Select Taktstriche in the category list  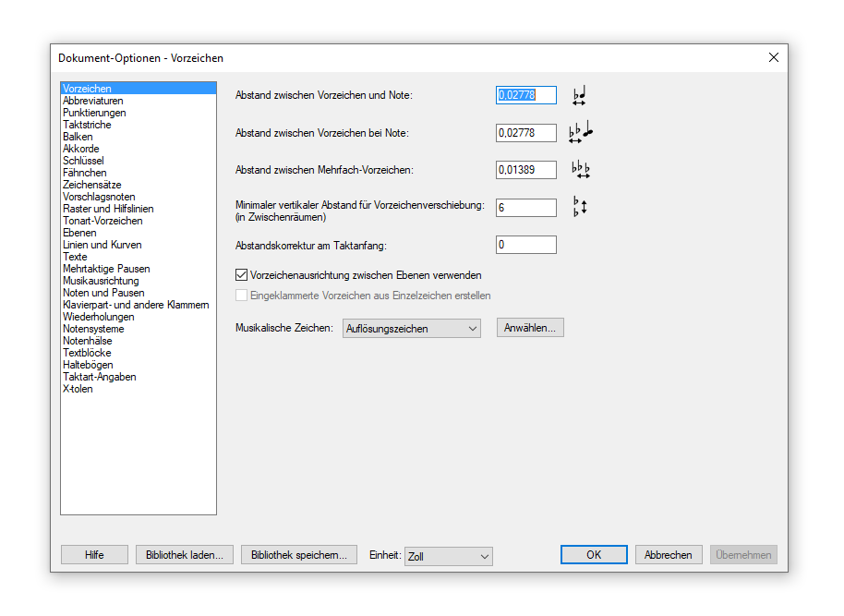tap(87, 125)
